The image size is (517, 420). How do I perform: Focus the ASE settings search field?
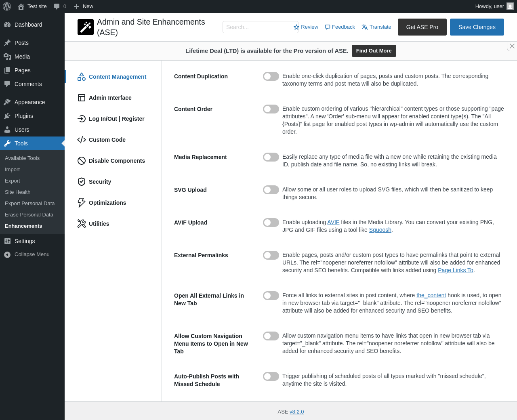[258, 27]
